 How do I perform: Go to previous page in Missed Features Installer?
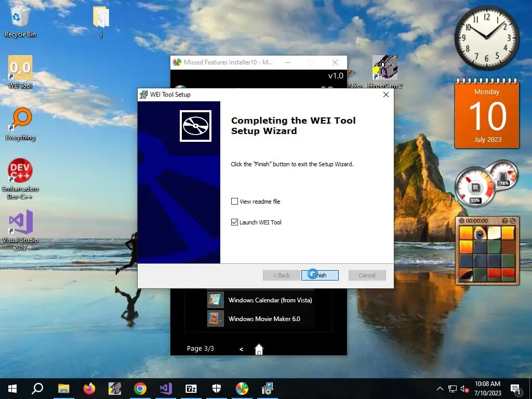tap(241, 349)
